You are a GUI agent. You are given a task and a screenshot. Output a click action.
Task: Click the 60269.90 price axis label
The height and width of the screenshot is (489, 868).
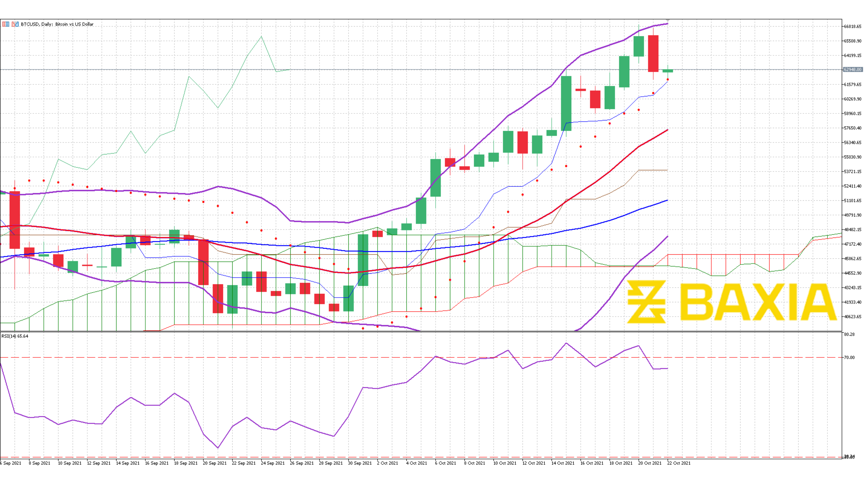852,99
